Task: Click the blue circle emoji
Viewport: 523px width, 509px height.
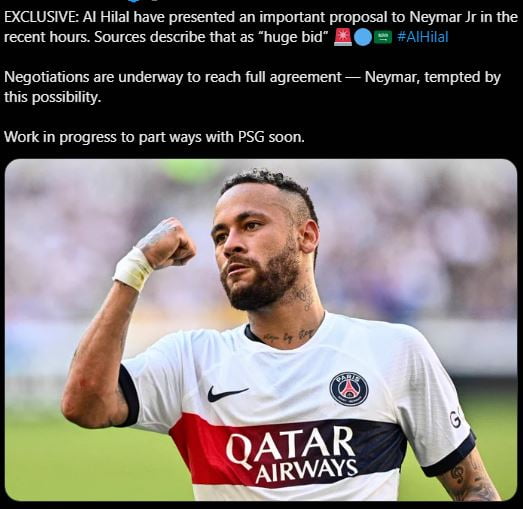Action: pyautogui.click(x=363, y=37)
